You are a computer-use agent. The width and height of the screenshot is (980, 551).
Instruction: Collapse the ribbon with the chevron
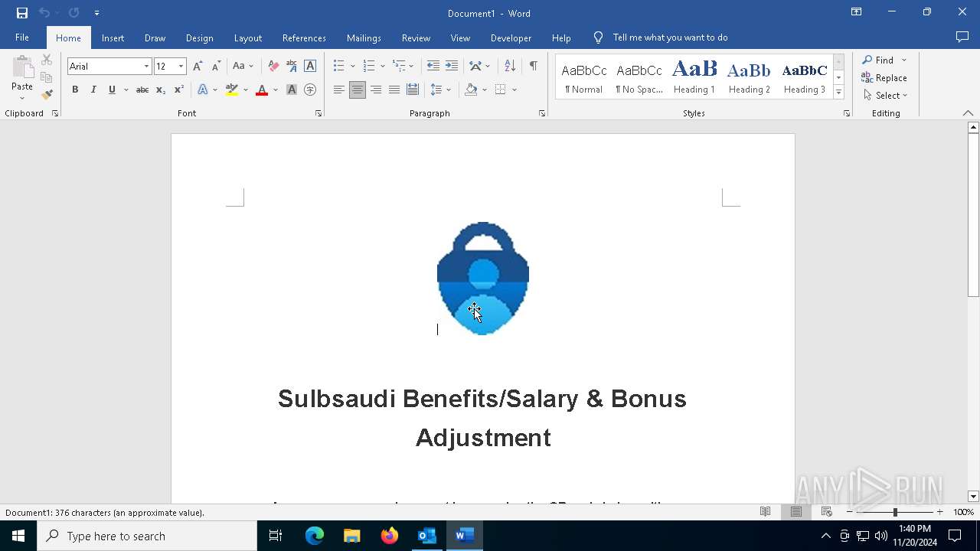[968, 113]
